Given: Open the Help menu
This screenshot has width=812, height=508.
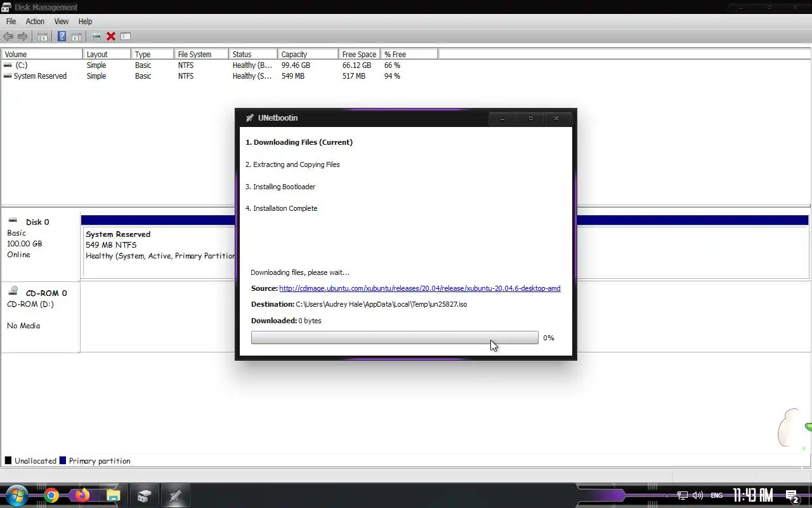Looking at the screenshot, I should 85,22.
